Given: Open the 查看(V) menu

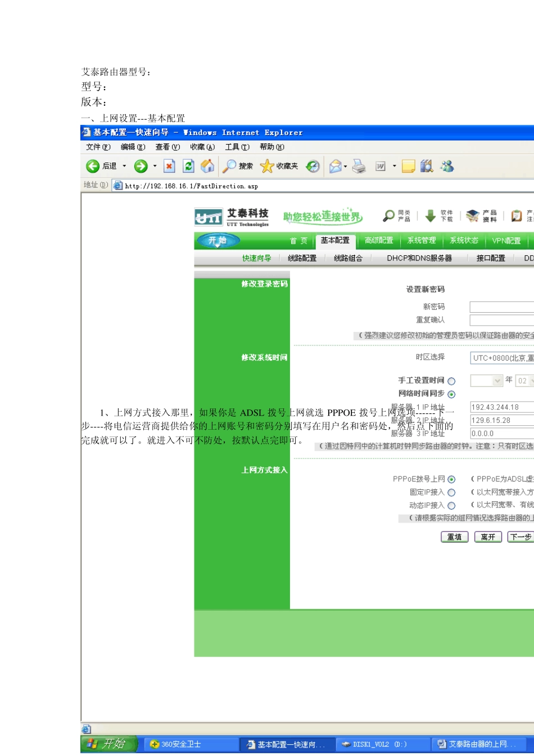Looking at the screenshot, I should point(168,147).
